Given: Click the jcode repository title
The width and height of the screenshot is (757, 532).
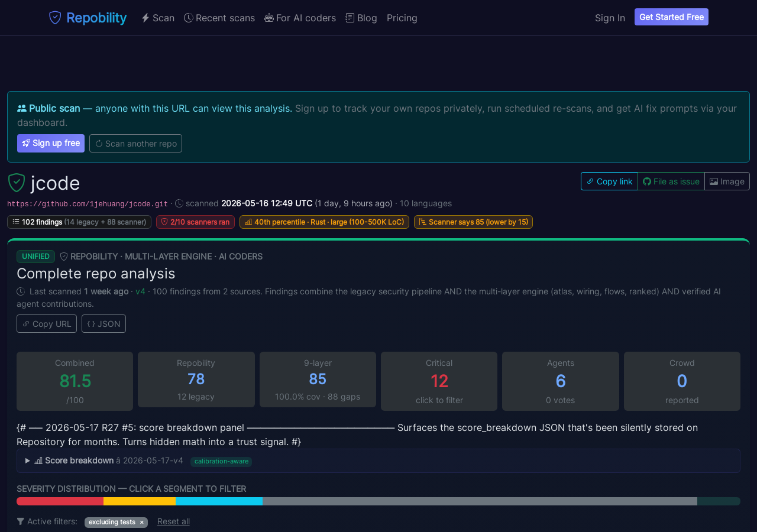Looking at the screenshot, I should [x=55, y=183].
